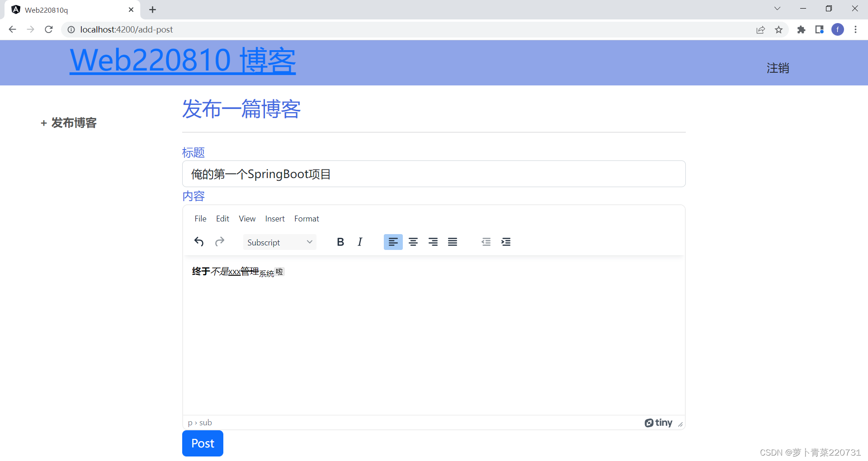Apply Bold formatting in the editor
The height and width of the screenshot is (461, 868).
coord(340,242)
